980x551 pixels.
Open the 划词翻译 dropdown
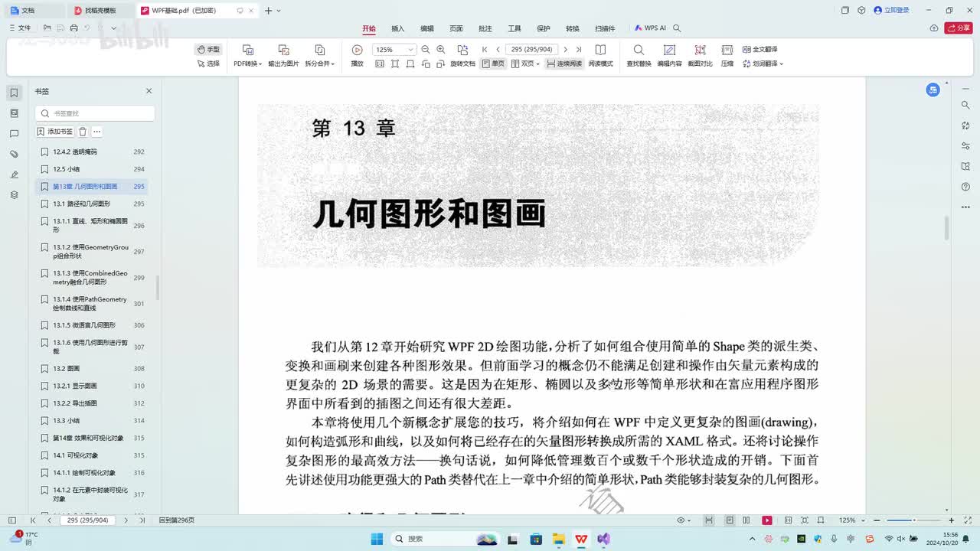click(763, 64)
